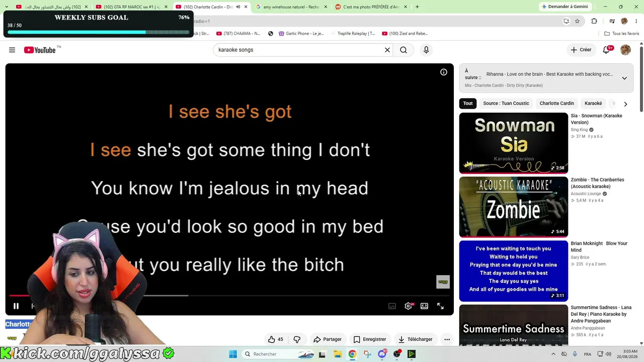The width and height of the screenshot is (644, 362).
Task: Toggle subtitles on the video player
Action: coord(392,306)
